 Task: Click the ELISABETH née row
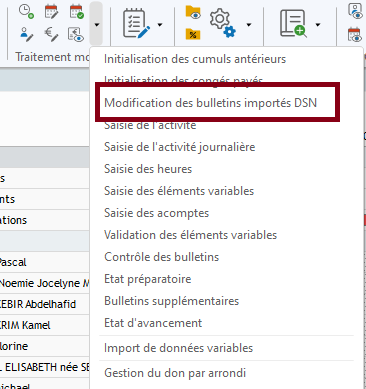pos(45,367)
